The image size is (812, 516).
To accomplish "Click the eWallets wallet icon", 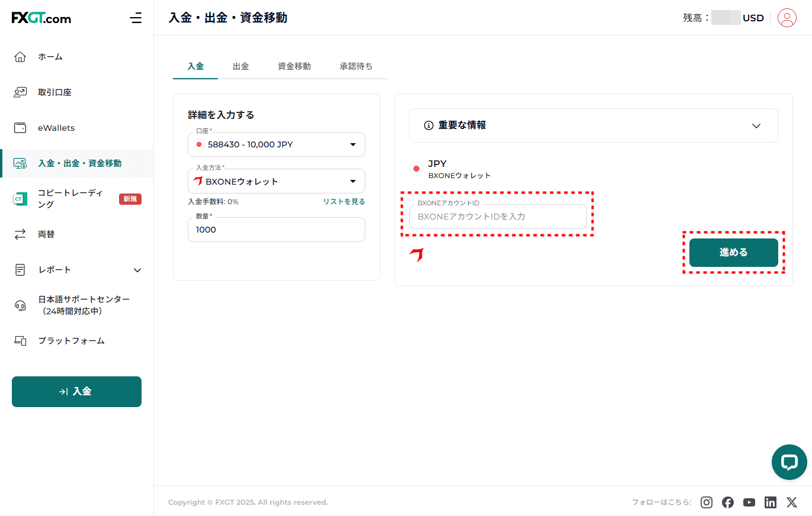I will [20, 128].
